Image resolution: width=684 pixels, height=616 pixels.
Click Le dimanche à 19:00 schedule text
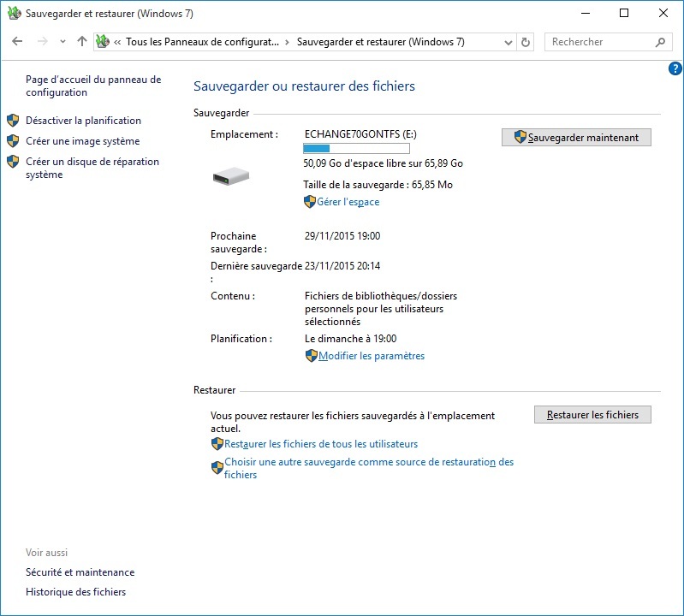coord(351,339)
